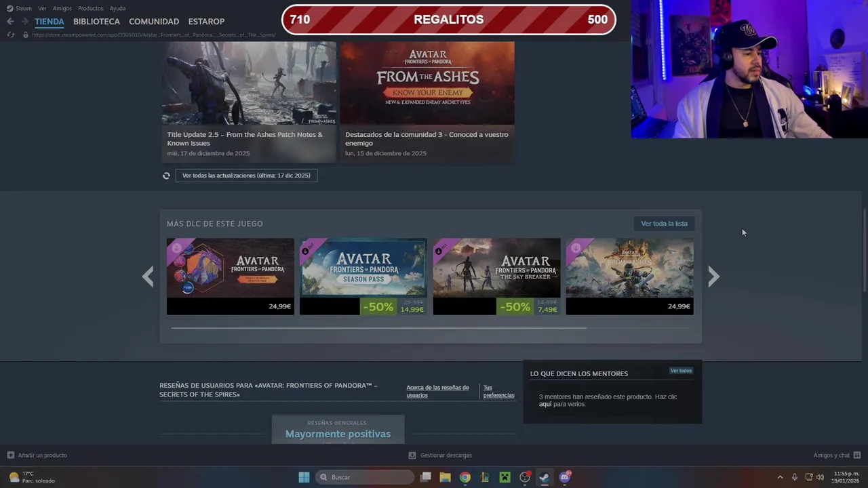Open the OBS Studio taskbar icon
Screen dimensions: 868x488
(525, 477)
